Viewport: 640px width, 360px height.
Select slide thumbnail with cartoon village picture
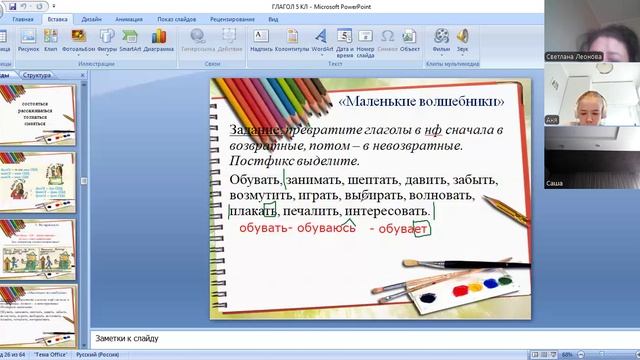[38, 249]
